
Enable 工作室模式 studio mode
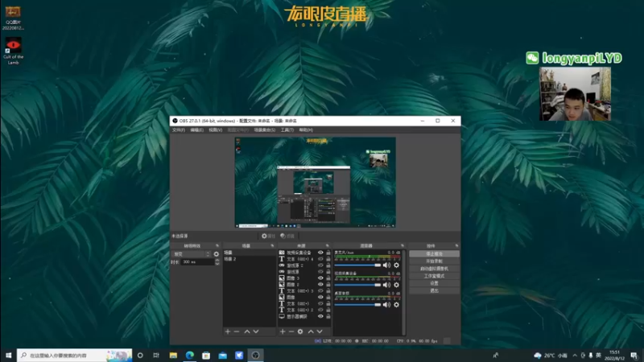[x=434, y=276]
